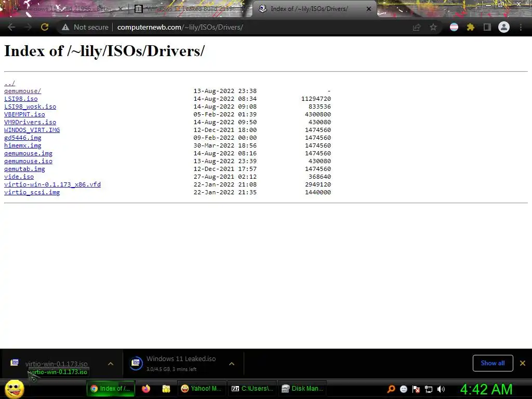The width and height of the screenshot is (532, 399).
Task: Open the Extensions puzzle icon
Action: pos(470,27)
